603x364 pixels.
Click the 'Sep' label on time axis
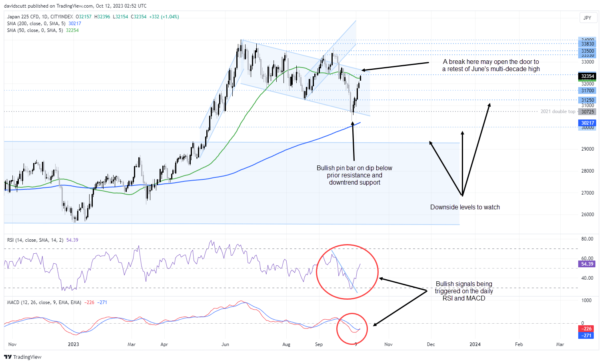tap(319, 344)
